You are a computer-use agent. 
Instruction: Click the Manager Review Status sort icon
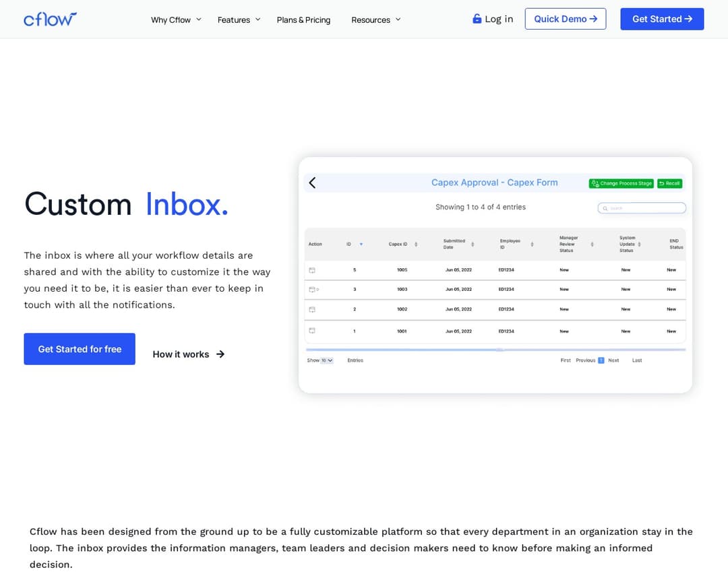coord(592,244)
